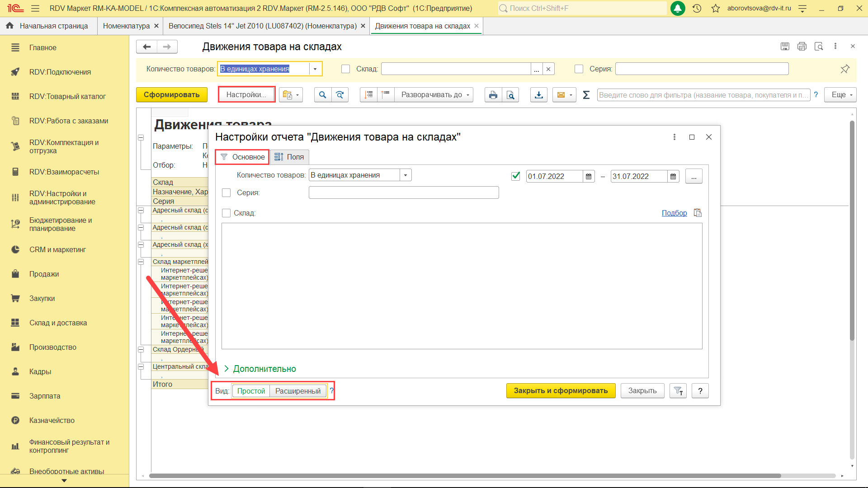Disable the period checkbox in dialog

[515, 176]
